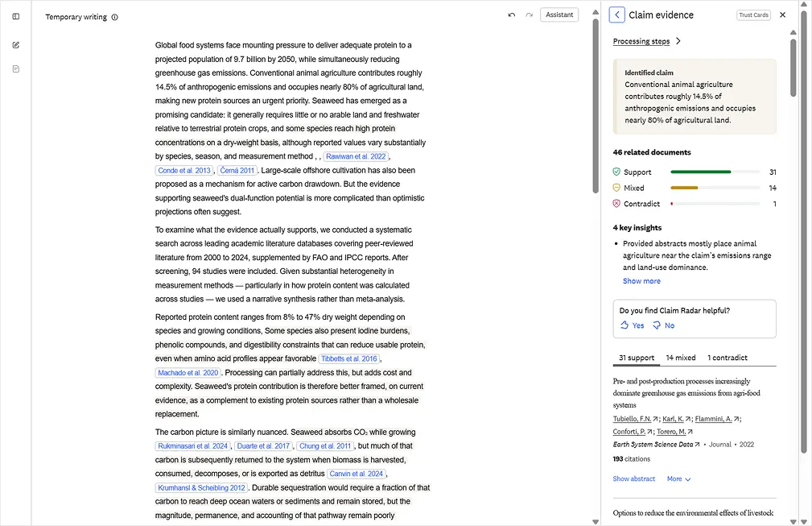812x526 pixels.
Task: Open Trust Cards
Action: [753, 15]
